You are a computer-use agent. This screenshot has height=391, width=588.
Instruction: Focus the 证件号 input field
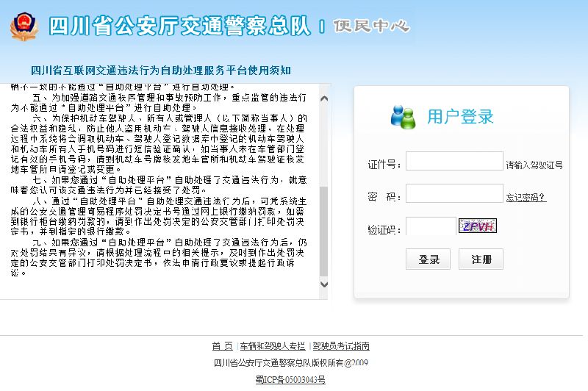453,161
